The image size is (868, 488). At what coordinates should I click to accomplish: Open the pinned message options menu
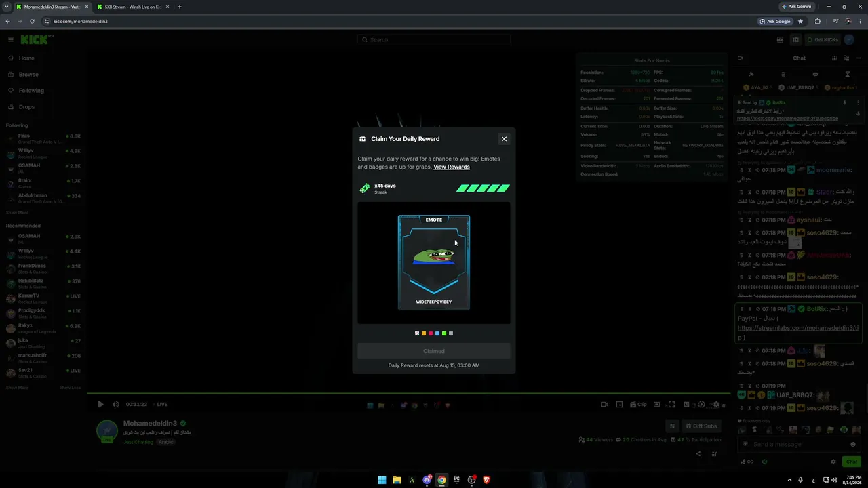tap(858, 103)
